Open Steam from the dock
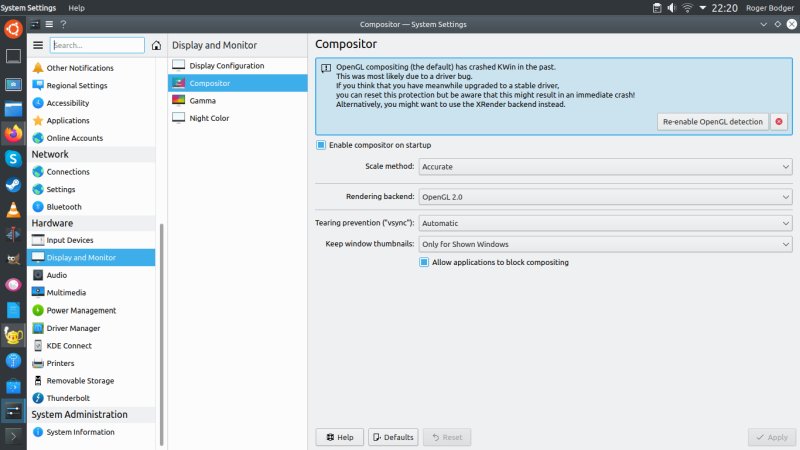This screenshot has width=800, height=450. click(14, 184)
